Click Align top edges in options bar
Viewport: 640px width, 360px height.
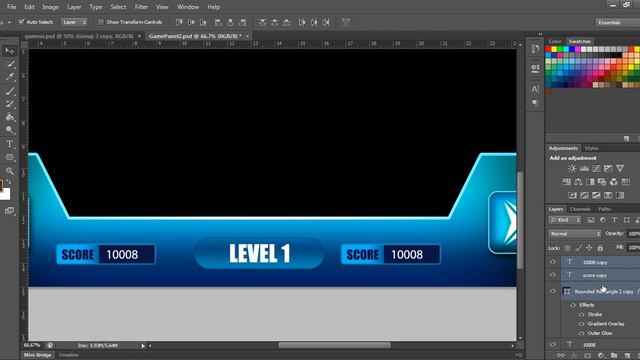click(x=179, y=22)
